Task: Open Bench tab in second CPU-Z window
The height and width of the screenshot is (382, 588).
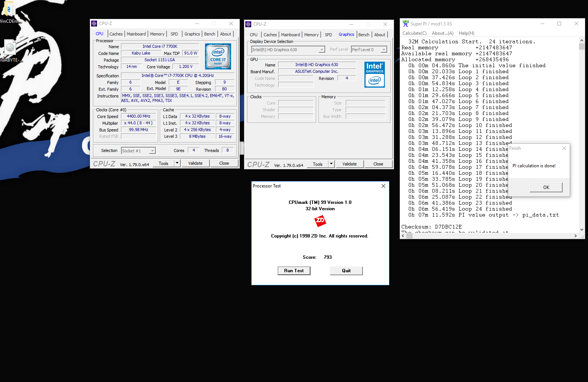Action: point(364,35)
